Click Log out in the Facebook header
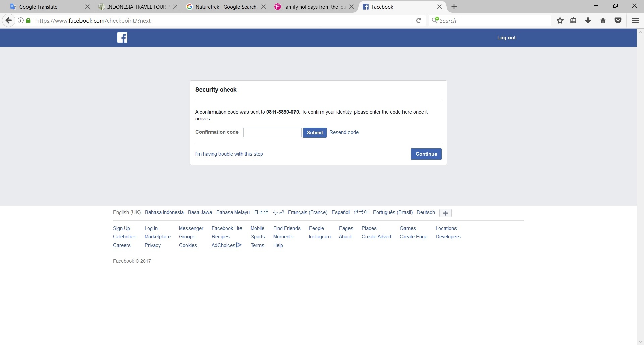 (506, 38)
